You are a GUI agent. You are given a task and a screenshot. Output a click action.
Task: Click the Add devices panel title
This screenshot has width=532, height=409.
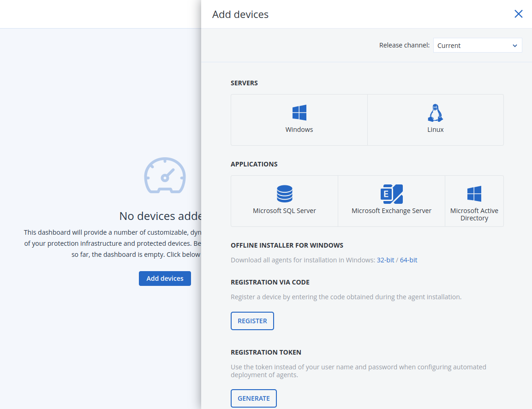click(x=240, y=14)
